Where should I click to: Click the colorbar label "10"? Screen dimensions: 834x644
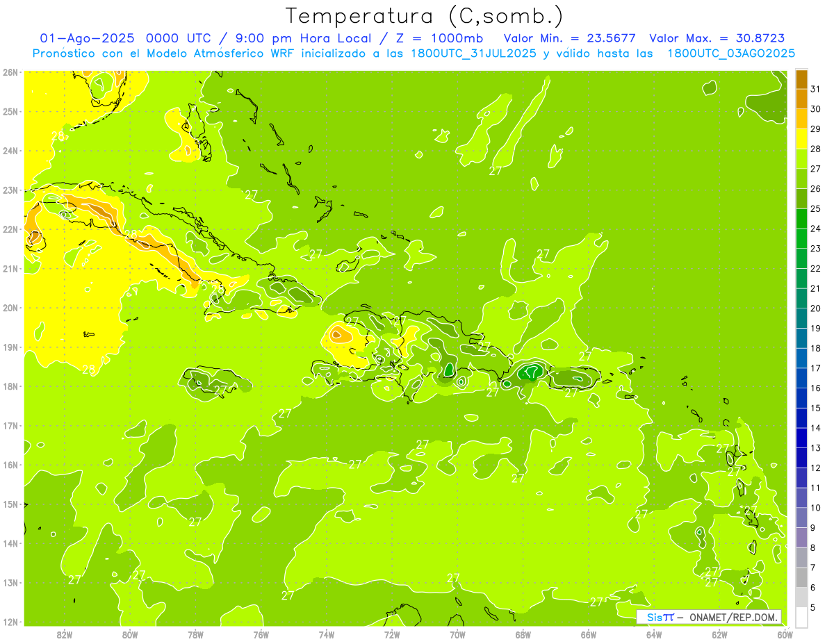pyautogui.click(x=816, y=508)
